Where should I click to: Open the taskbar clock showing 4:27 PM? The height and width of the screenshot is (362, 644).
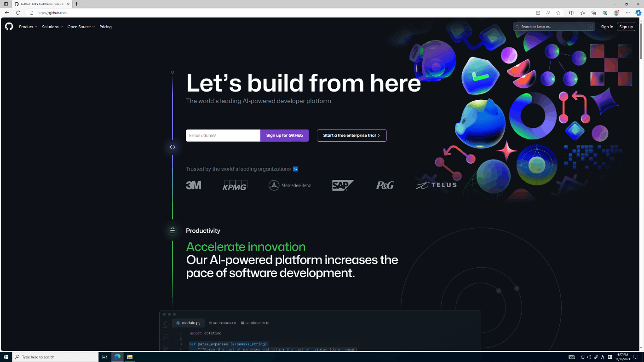(x=622, y=357)
